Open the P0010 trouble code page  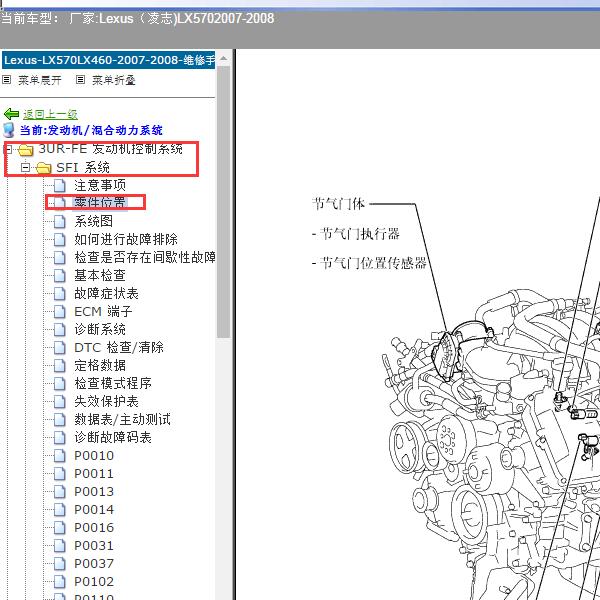(x=94, y=455)
